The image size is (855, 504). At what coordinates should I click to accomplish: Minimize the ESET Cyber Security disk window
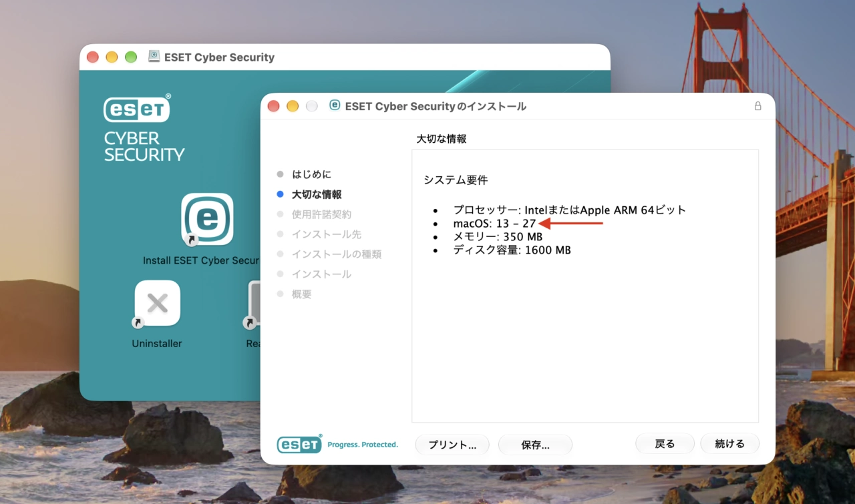tap(112, 57)
